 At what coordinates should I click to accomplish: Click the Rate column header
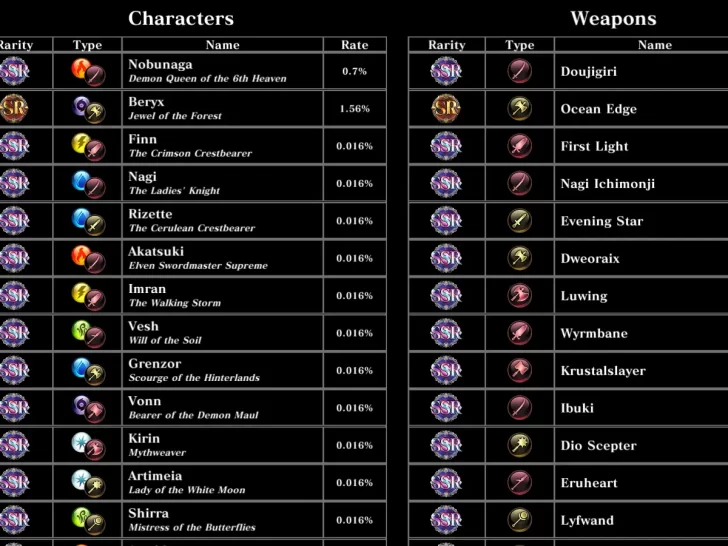point(354,45)
